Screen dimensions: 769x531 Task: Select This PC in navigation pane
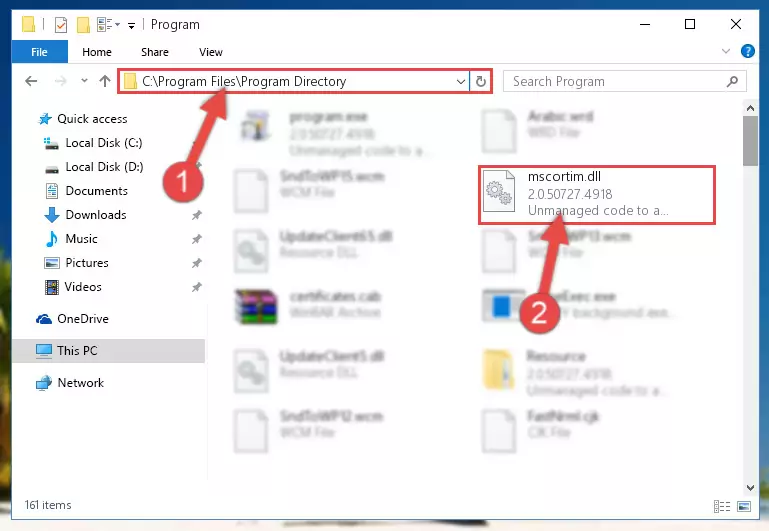coord(108,351)
